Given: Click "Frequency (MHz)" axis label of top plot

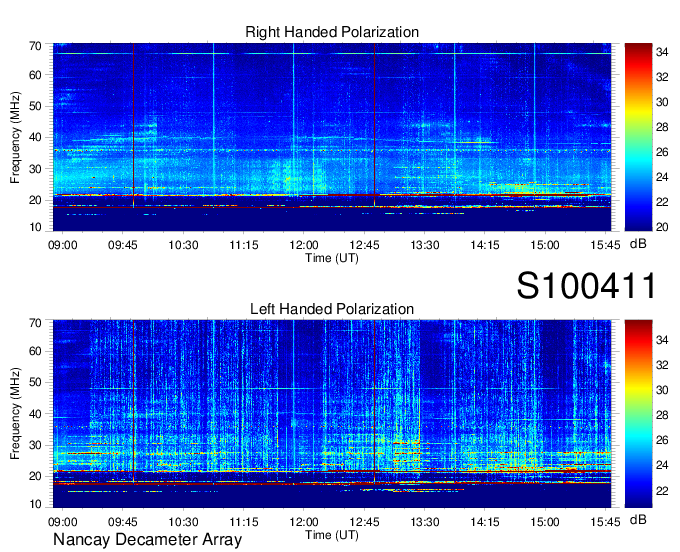Looking at the screenshot, I should pyautogui.click(x=15, y=137).
